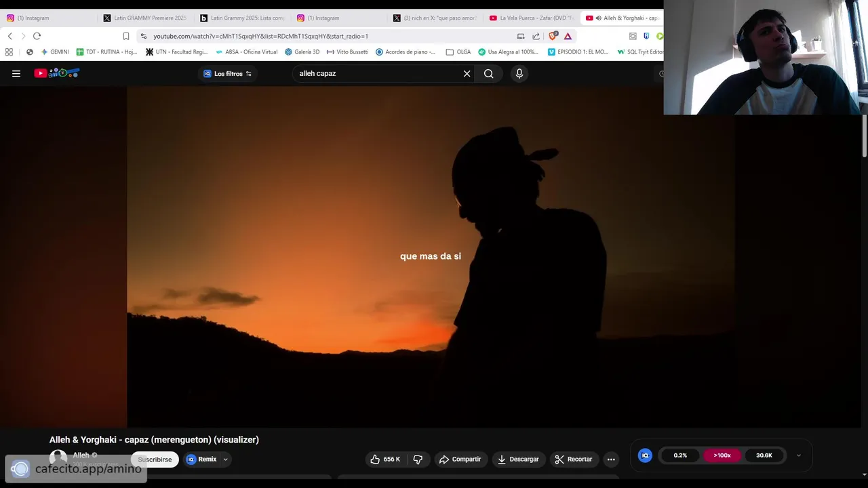Viewport: 868px width, 488px height.
Task: Open GEMINI bookmark
Action: 55,52
